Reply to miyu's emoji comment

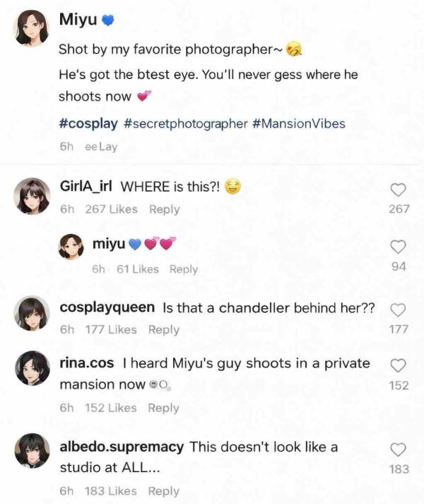click(x=184, y=269)
